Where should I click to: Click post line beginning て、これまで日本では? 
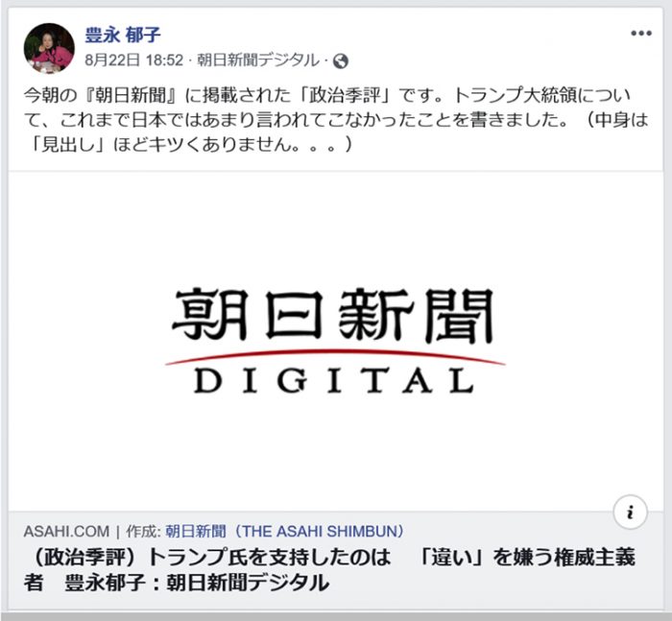[x=336, y=120]
